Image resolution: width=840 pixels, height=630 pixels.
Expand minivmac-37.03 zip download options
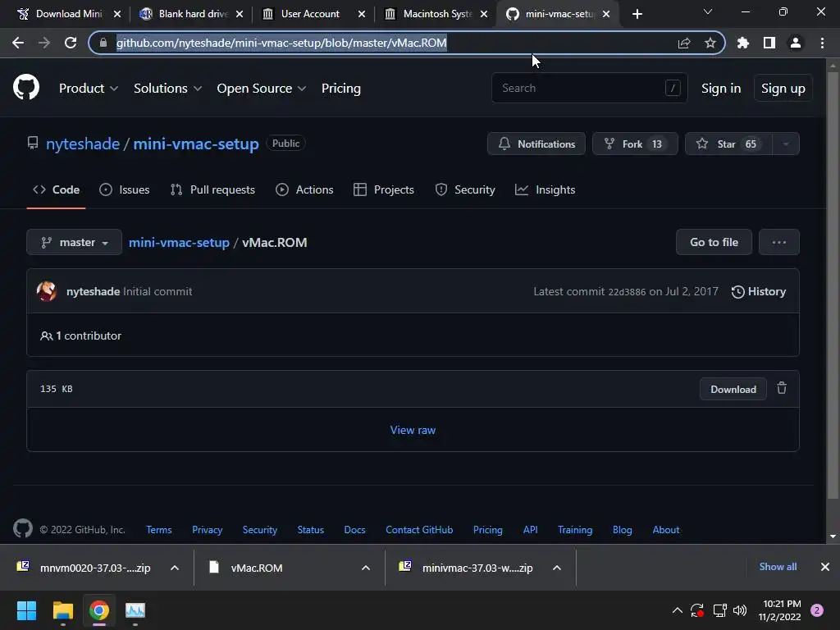557,568
